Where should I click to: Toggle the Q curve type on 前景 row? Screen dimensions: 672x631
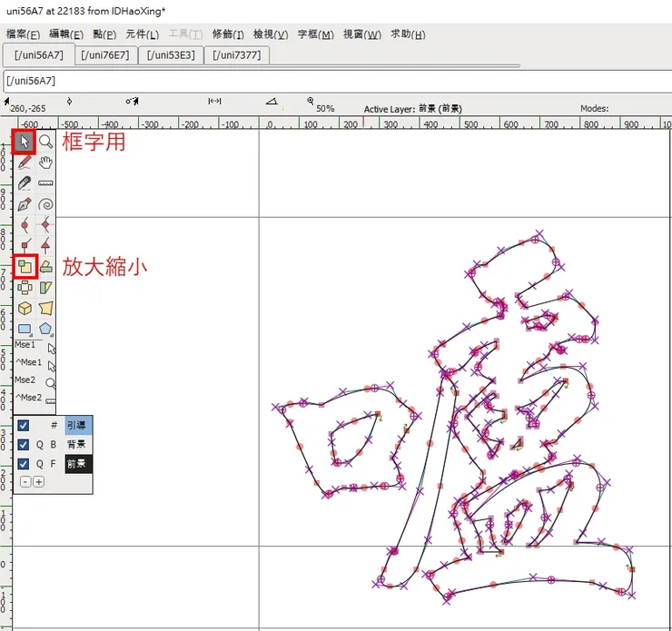click(39, 464)
